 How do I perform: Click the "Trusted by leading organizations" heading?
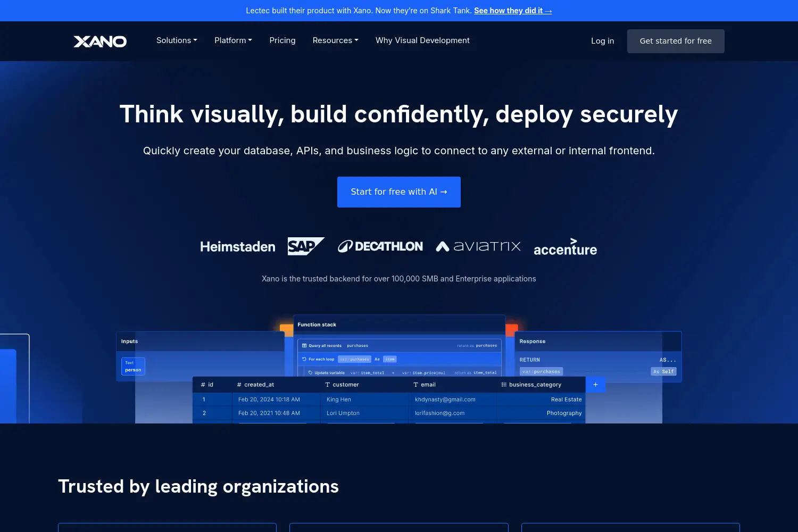tap(198, 486)
